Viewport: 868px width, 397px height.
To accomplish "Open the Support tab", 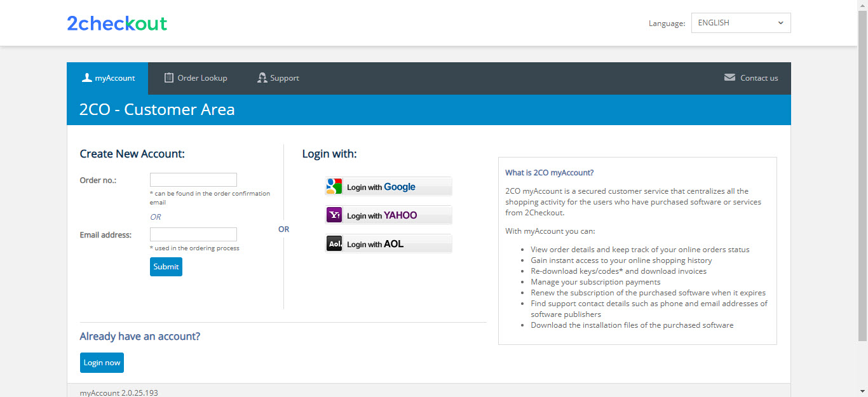I will (x=278, y=78).
